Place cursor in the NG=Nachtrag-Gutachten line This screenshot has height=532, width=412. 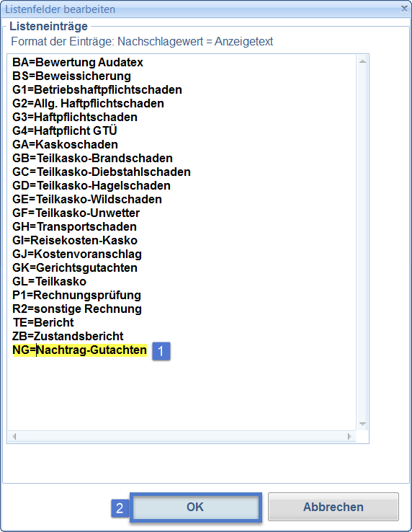[79, 350]
